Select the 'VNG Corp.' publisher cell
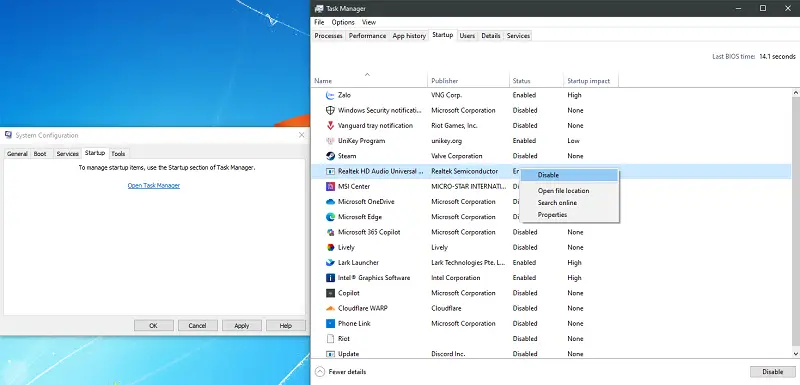This screenshot has width=800, height=385. coord(446,95)
